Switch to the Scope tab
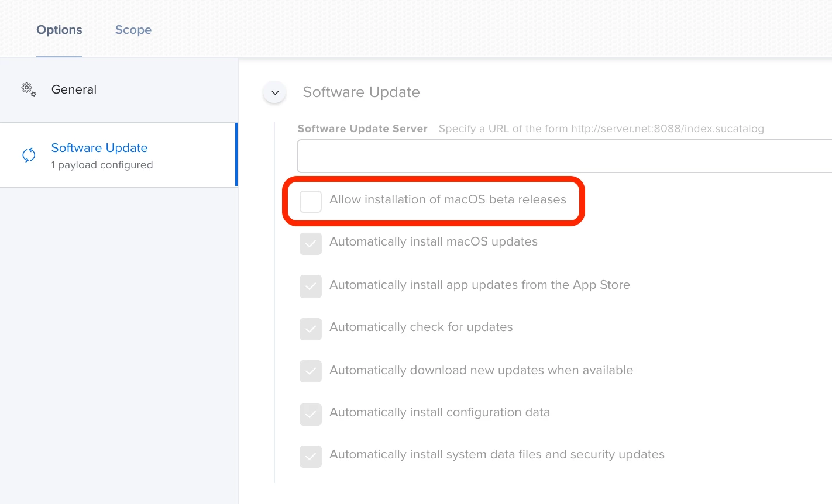Screen dimensions: 832x504 pyautogui.click(x=133, y=30)
